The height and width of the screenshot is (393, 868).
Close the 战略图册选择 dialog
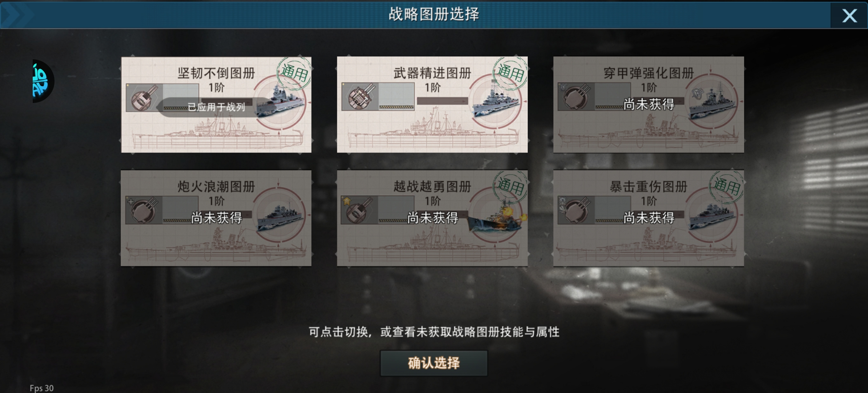pyautogui.click(x=849, y=15)
